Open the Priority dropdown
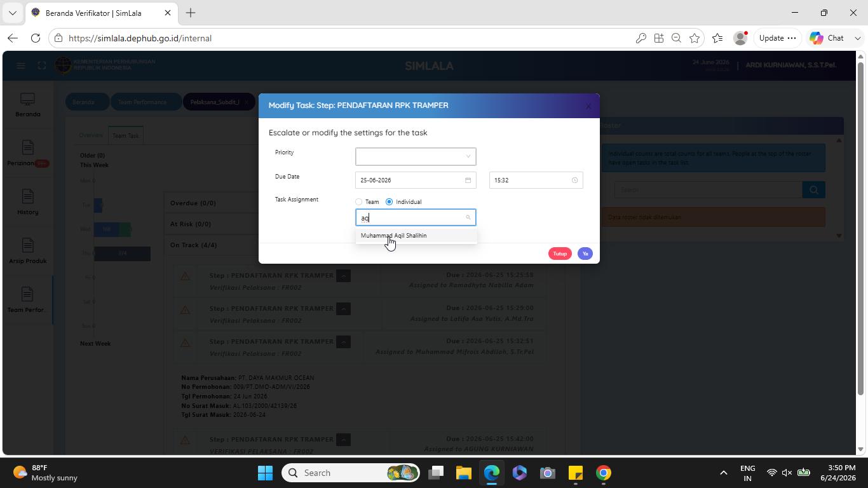 point(416,156)
